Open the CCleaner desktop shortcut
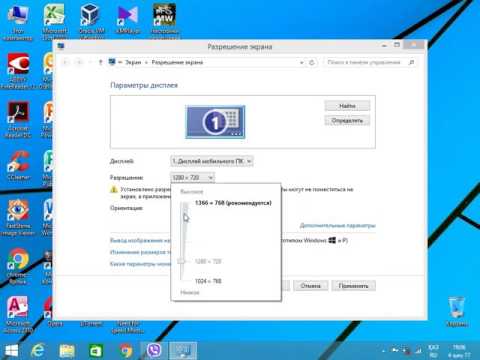 click(18, 166)
